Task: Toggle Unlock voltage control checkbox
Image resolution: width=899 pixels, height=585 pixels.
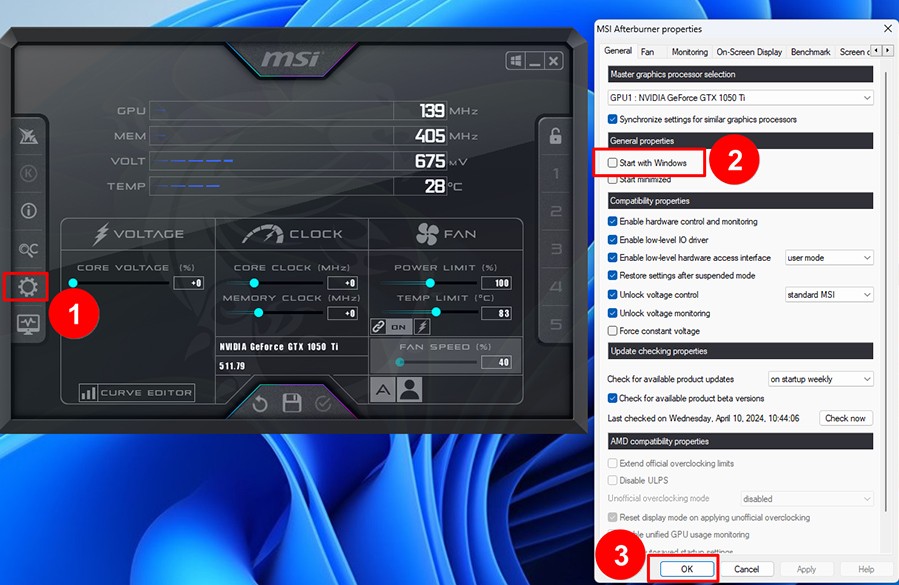Action: [612, 295]
